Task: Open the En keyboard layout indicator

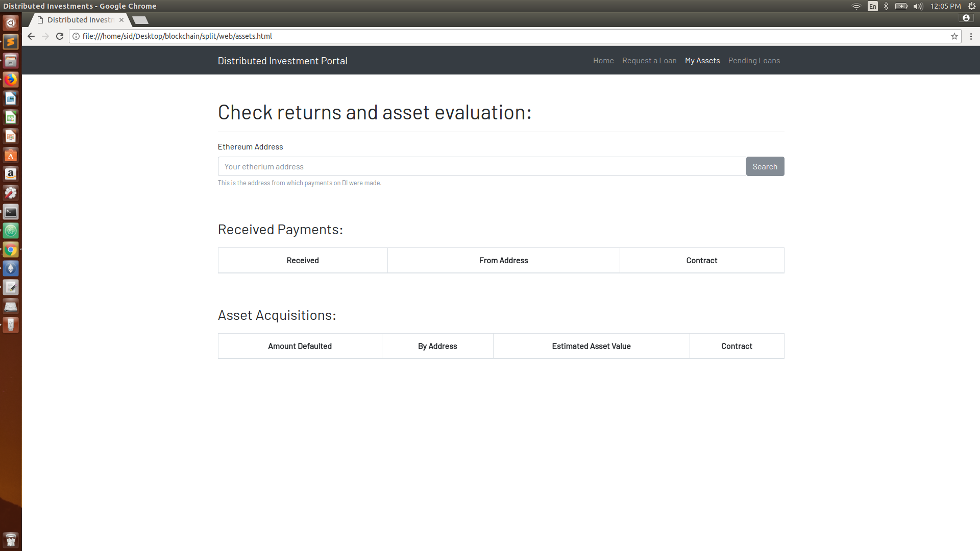Action: [872, 6]
